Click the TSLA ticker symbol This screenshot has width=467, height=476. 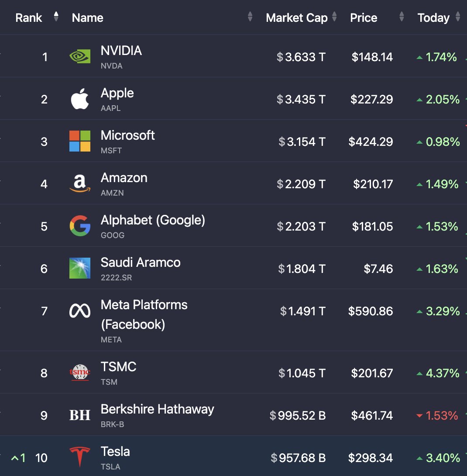point(110,466)
